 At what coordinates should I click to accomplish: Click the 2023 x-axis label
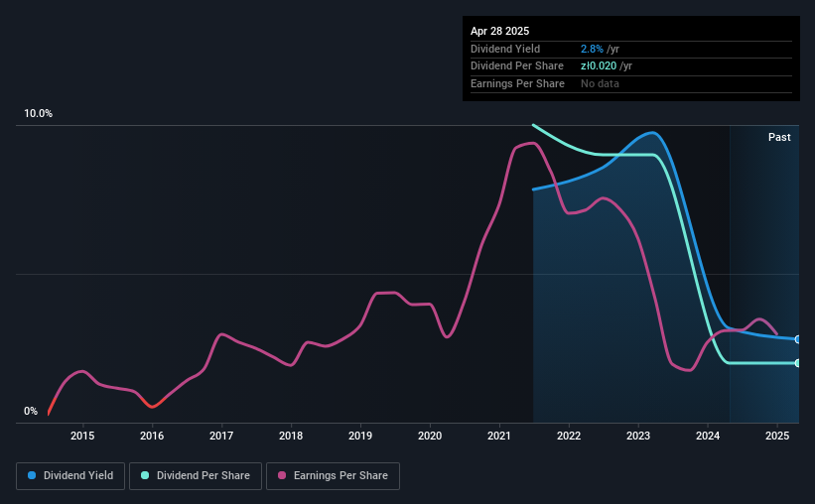[638, 436]
